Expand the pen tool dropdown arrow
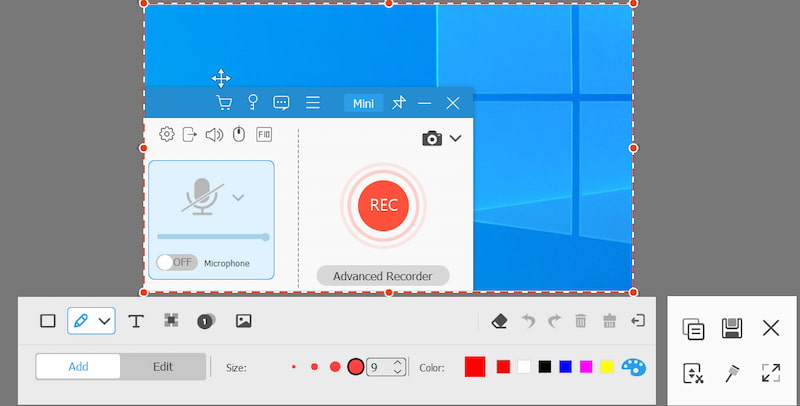 (104, 321)
